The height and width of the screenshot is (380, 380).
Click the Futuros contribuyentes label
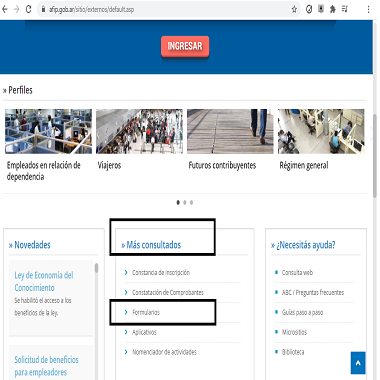(222, 166)
